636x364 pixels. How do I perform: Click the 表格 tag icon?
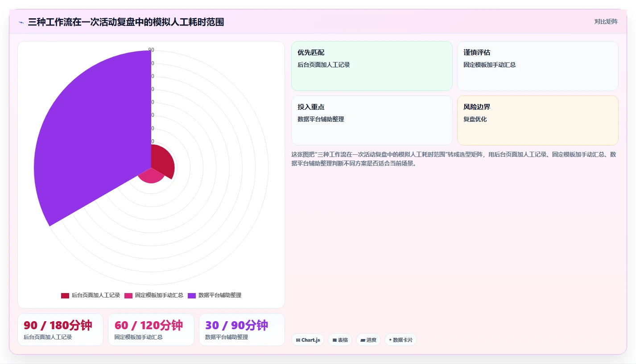335,340
